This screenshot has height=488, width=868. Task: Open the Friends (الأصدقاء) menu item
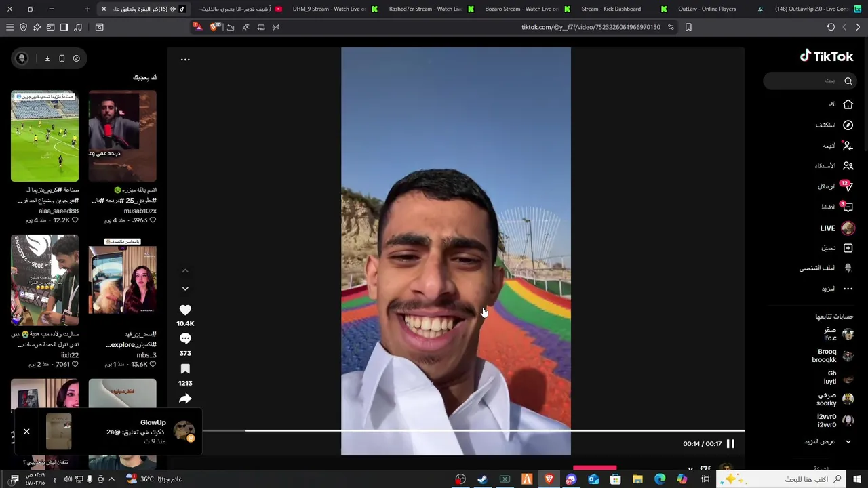834,166
